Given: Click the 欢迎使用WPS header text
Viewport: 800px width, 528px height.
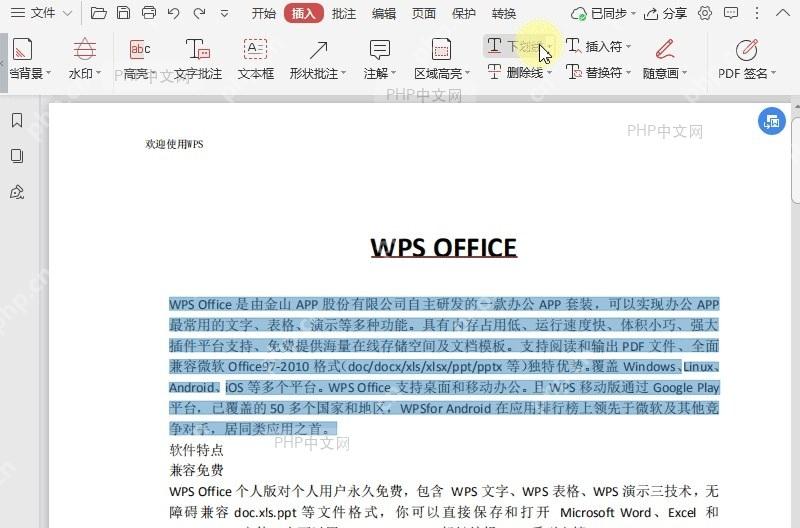Looking at the screenshot, I should [174, 144].
